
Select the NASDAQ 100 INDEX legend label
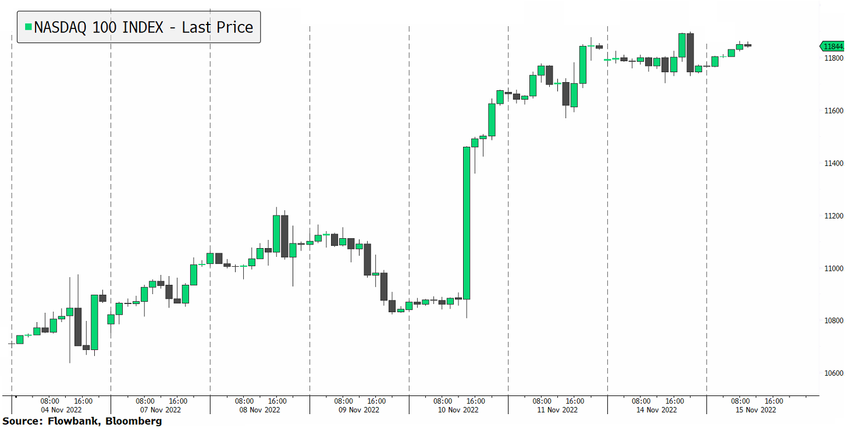pyautogui.click(x=143, y=27)
